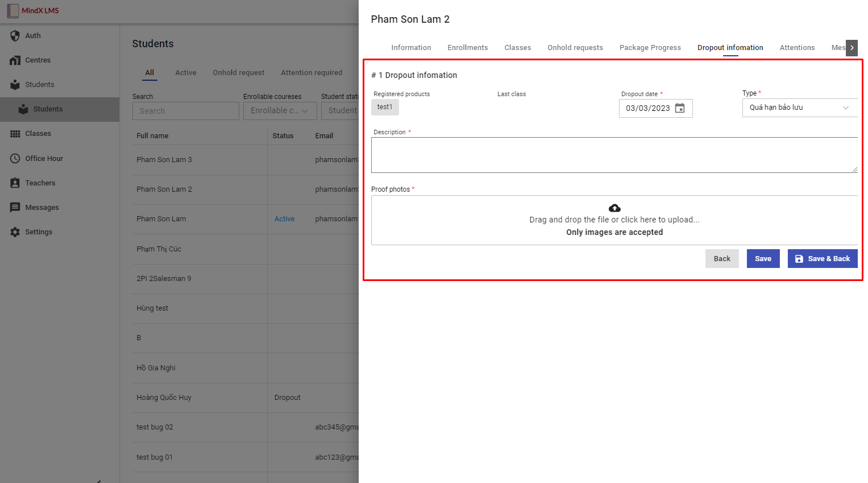Click the cloud upload icon
The image size is (868, 483).
[614, 208]
